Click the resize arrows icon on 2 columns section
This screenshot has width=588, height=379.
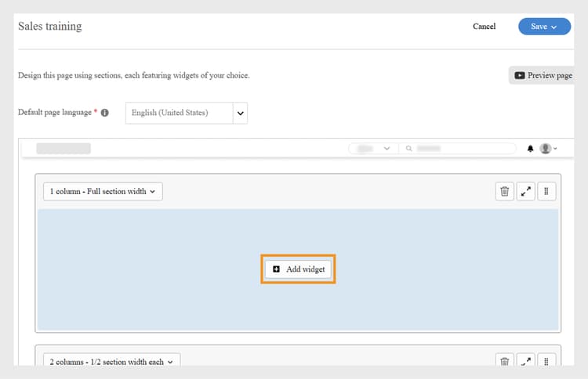pyautogui.click(x=525, y=361)
